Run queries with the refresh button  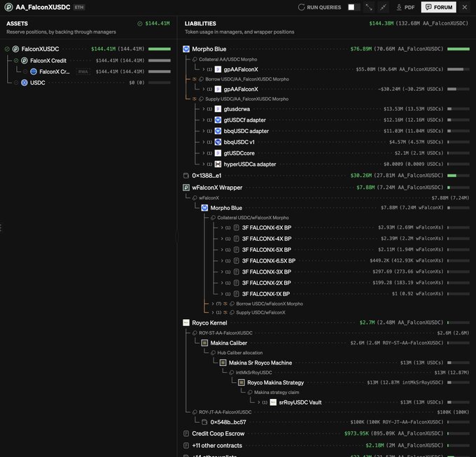[x=319, y=7]
